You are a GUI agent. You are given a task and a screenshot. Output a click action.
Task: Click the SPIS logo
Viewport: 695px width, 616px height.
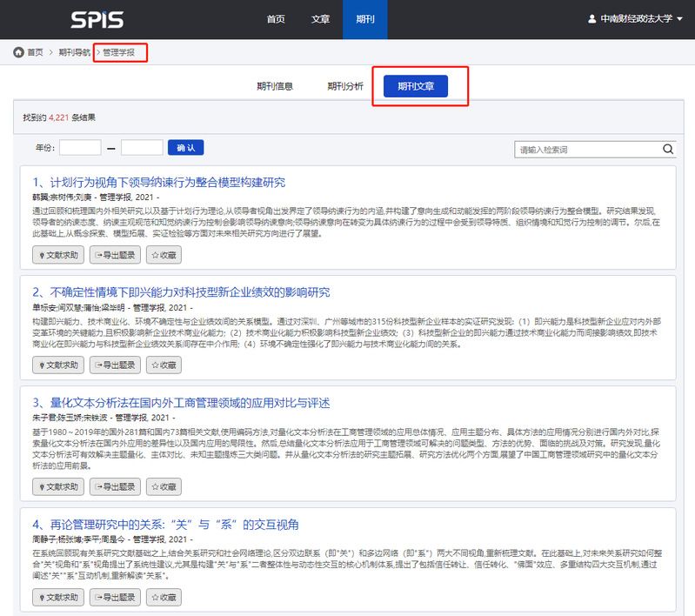(x=97, y=19)
